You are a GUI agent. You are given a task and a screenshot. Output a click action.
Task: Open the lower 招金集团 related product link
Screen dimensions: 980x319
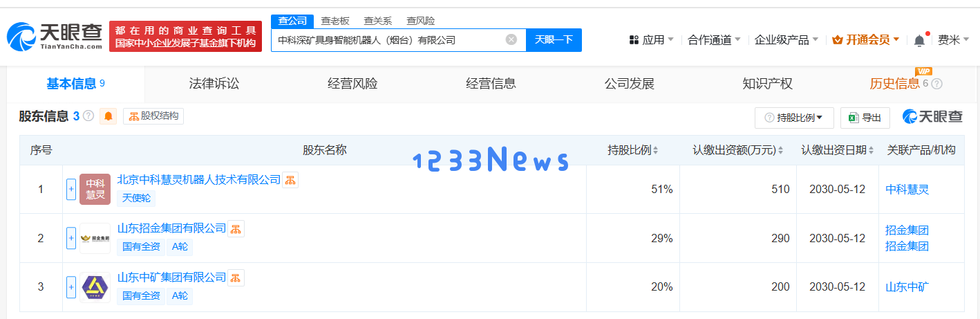907,246
